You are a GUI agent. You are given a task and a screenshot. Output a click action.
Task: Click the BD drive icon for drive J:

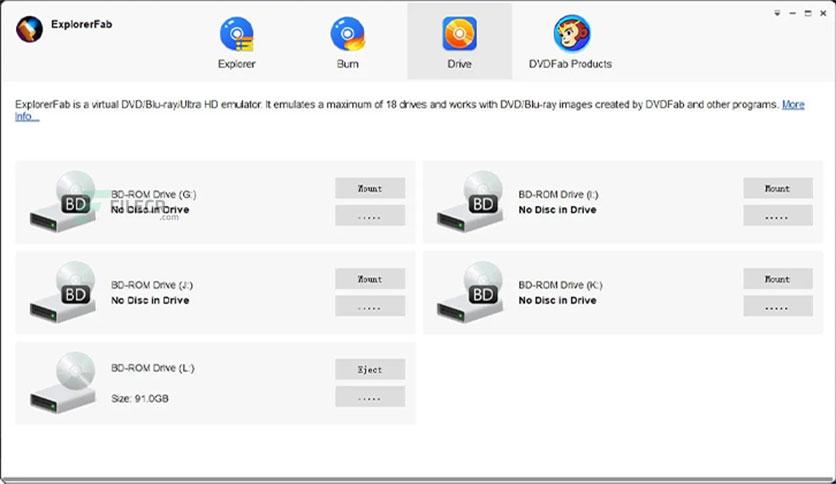(x=63, y=292)
